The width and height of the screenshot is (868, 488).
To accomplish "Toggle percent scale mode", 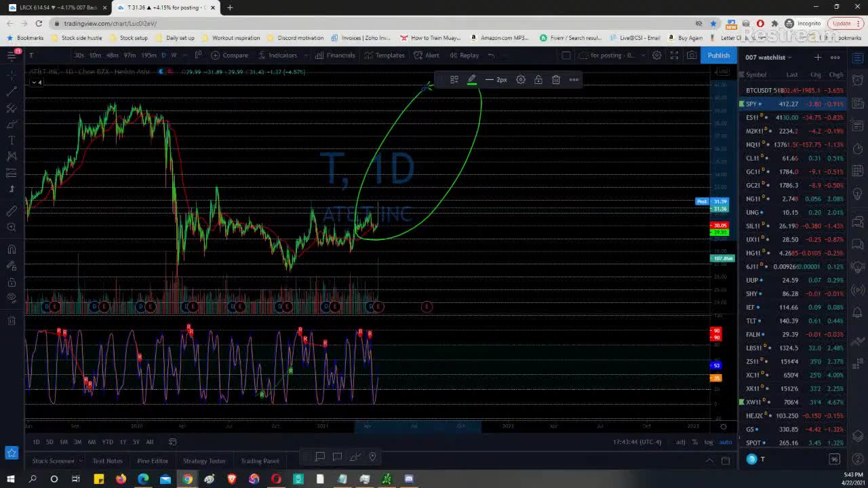I will click(x=694, y=442).
